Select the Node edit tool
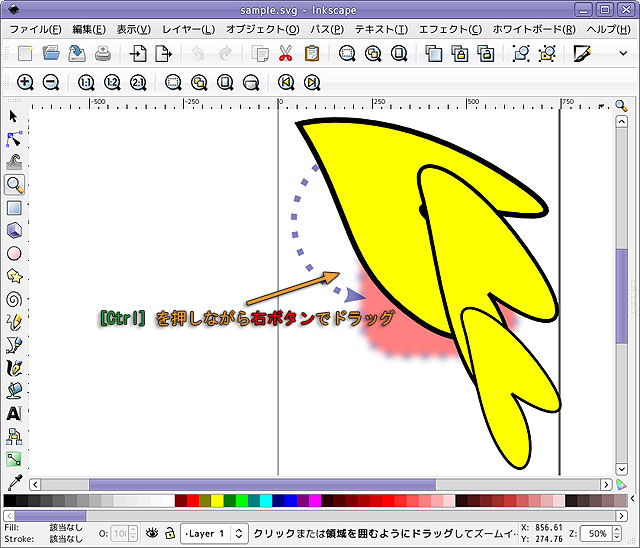Image resolution: width=640 pixels, height=548 pixels. (14, 139)
